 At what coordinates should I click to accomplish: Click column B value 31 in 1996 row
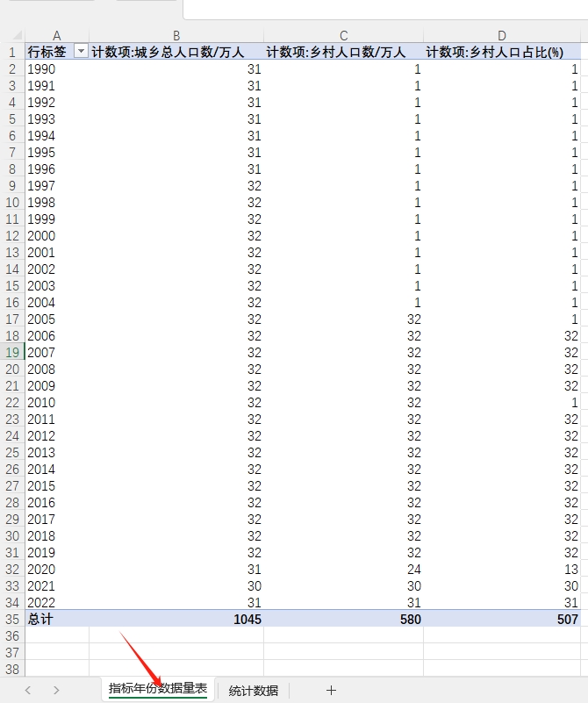(x=176, y=169)
